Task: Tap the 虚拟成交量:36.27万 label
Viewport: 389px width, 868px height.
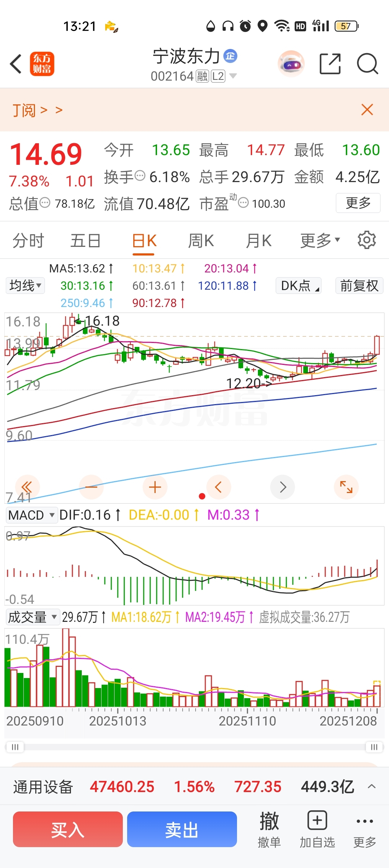Action: (304, 617)
